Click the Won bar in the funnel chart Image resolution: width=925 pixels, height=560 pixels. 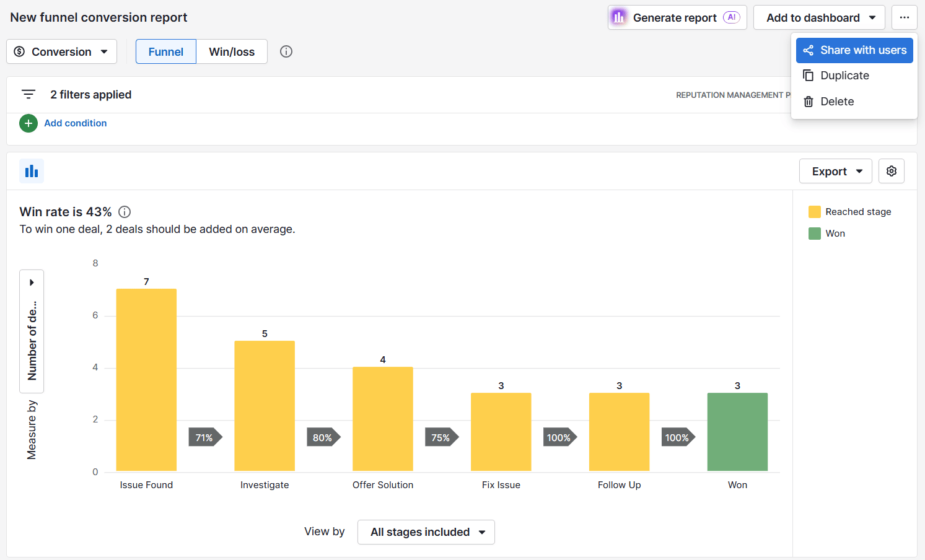click(x=737, y=432)
